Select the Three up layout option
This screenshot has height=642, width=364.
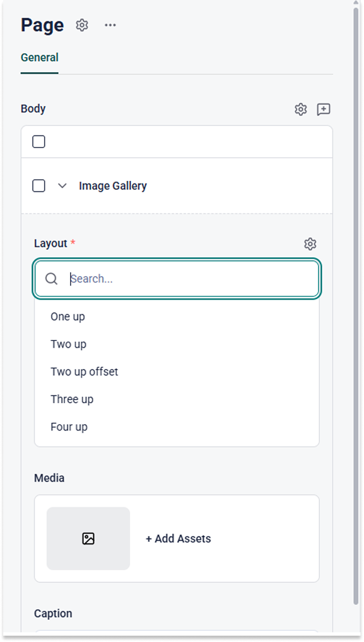click(72, 399)
